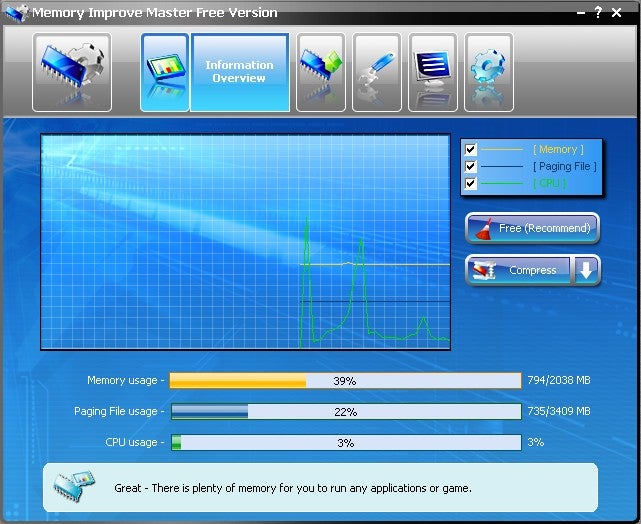The height and width of the screenshot is (524, 641).
Task: Uncheck the CPU graph line checkbox
Action: coord(471,183)
